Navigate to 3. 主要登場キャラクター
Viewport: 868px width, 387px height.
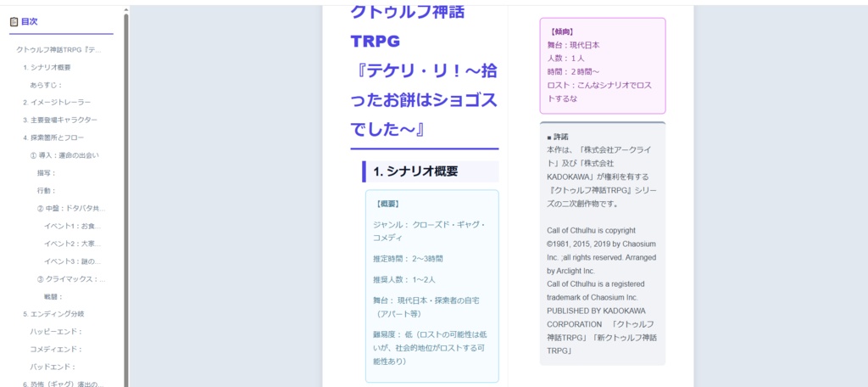coord(60,121)
